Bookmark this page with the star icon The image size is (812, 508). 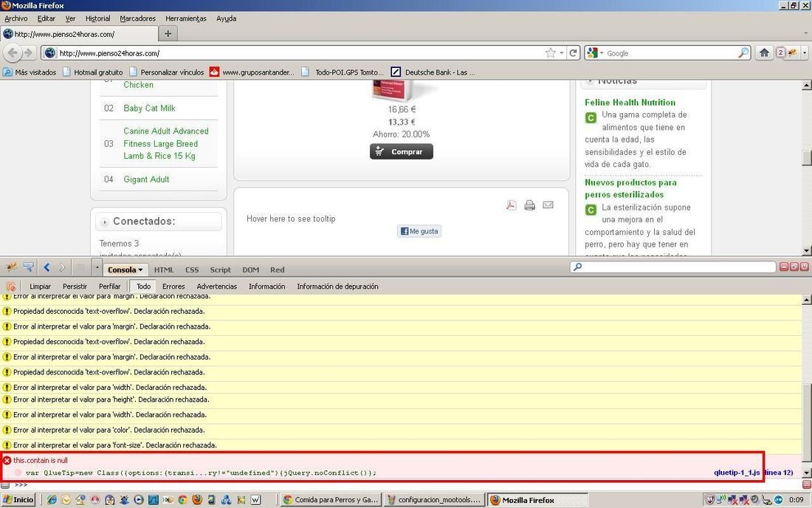pos(551,53)
